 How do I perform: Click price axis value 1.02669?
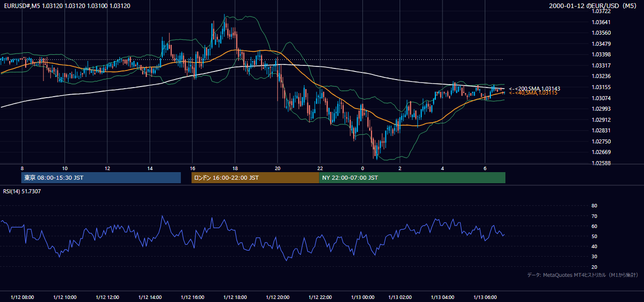pyautogui.click(x=601, y=152)
